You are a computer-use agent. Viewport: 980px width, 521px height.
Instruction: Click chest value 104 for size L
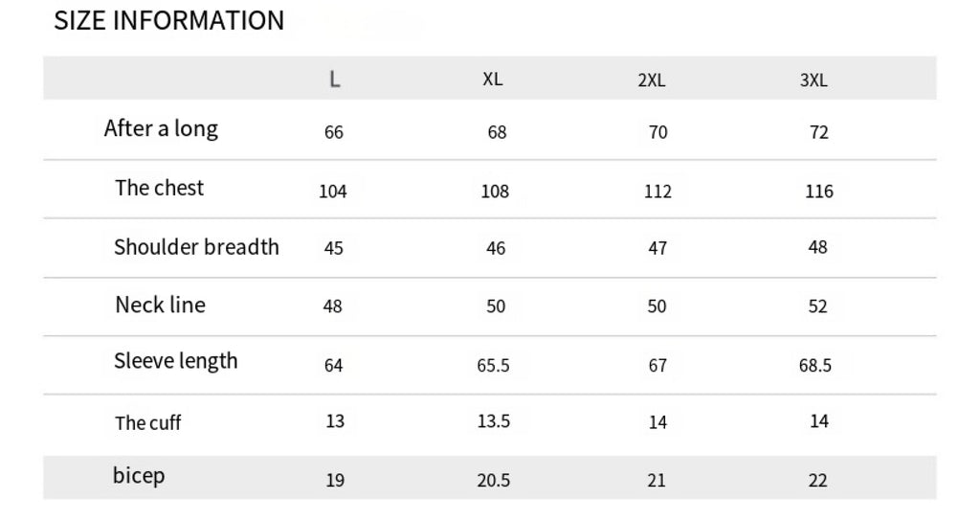[332, 192]
